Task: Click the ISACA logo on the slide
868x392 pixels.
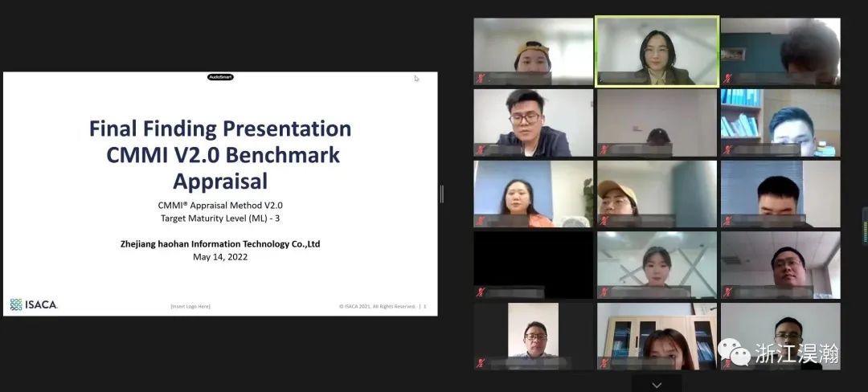Action: [34, 304]
